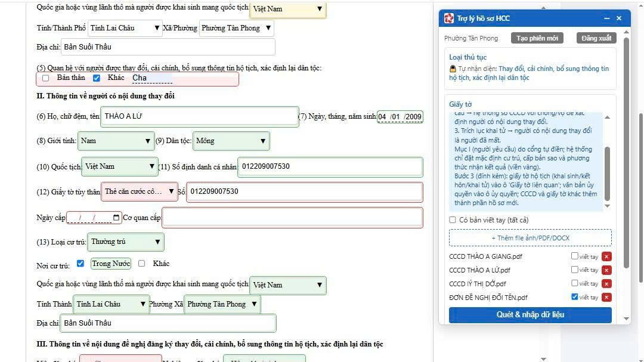Uncheck viết tay for ĐƠN ĐỀ NGHỊ ĐỔI TÊN.pdf

coord(575,296)
